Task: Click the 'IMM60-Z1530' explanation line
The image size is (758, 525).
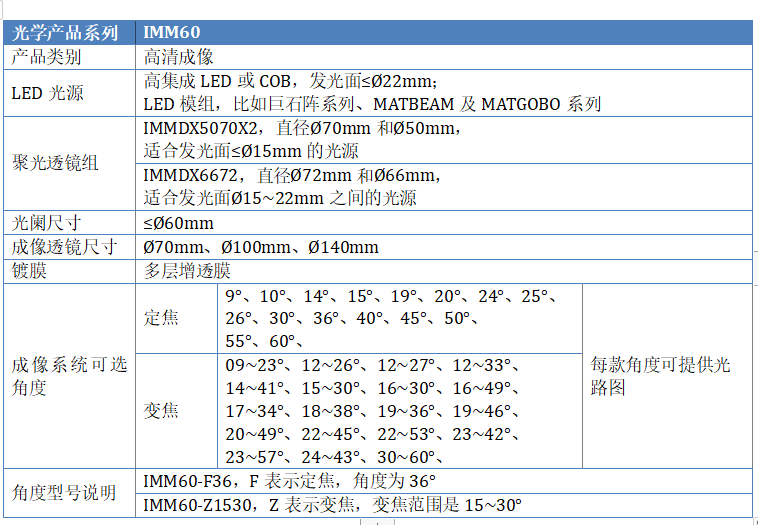Action: pos(333,506)
